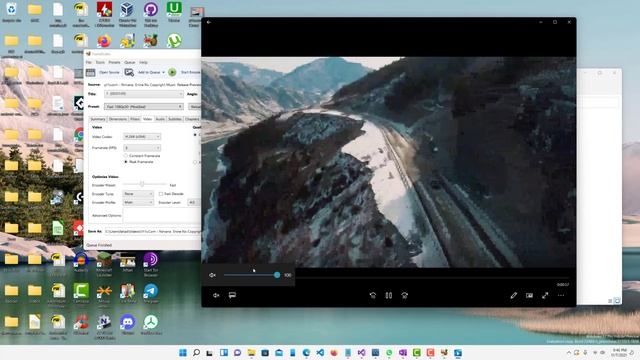Show hidden icons in the system tray
Viewport: 640px width, 360px height.
[x=569, y=353]
